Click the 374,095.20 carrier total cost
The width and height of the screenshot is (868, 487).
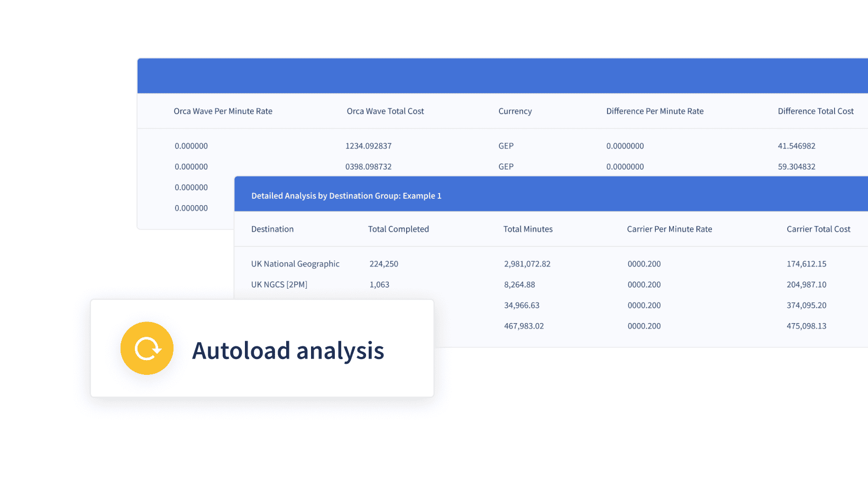807,305
